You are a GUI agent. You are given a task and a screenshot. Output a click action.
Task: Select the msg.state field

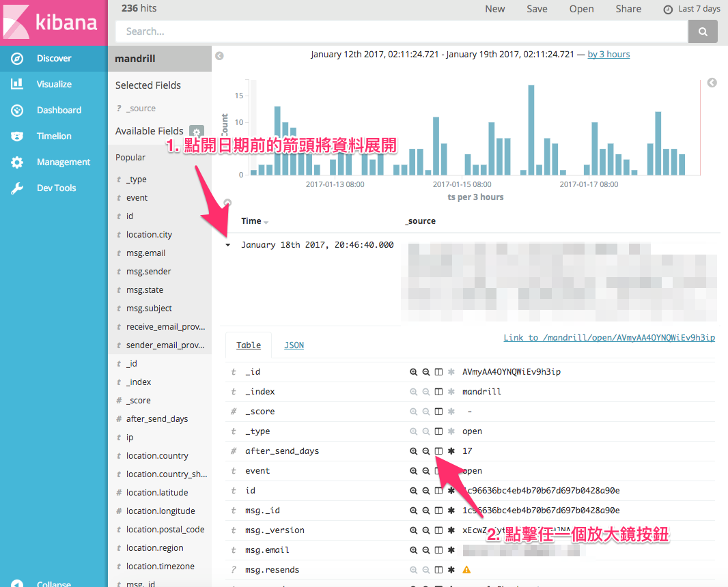click(145, 290)
